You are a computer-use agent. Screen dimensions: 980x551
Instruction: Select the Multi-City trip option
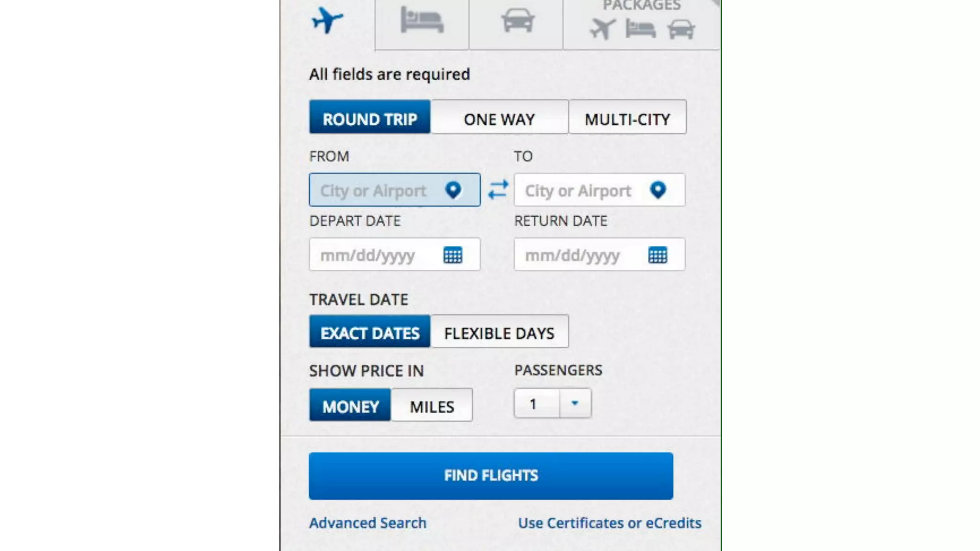click(627, 119)
